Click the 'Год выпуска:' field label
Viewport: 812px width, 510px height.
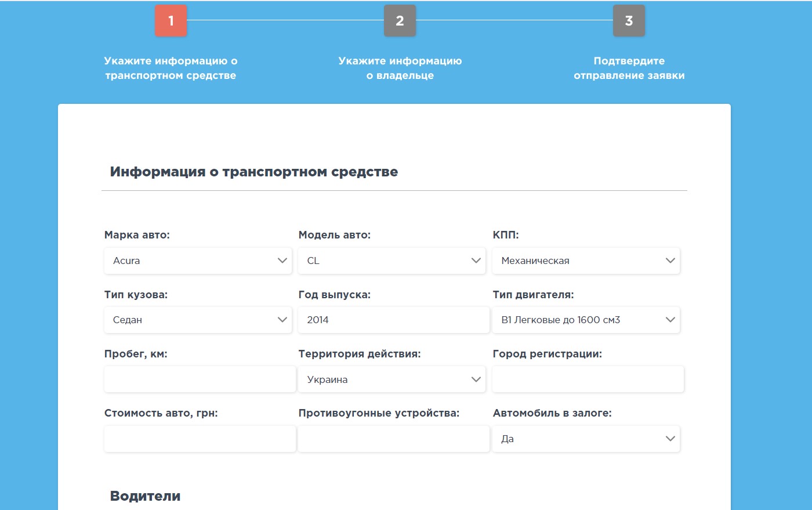pyautogui.click(x=335, y=295)
